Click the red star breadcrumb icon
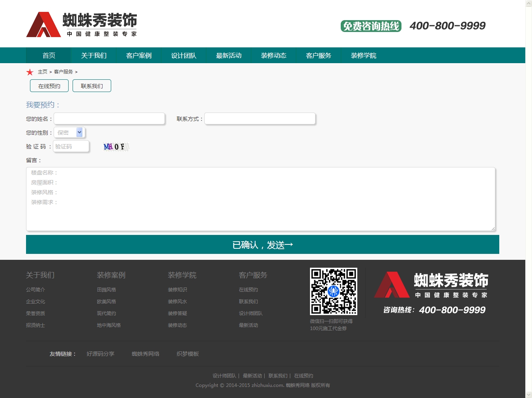Viewport: 532px width, 398px height. click(x=30, y=72)
